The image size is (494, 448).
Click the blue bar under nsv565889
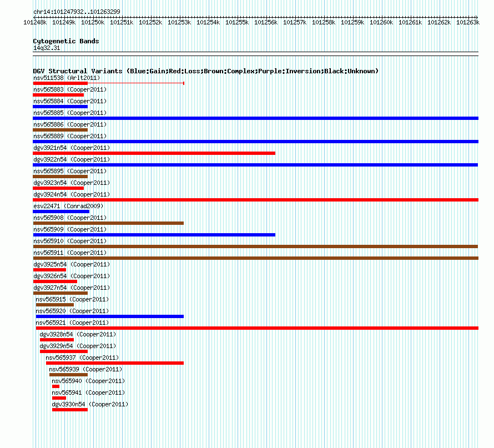[x=255, y=142]
